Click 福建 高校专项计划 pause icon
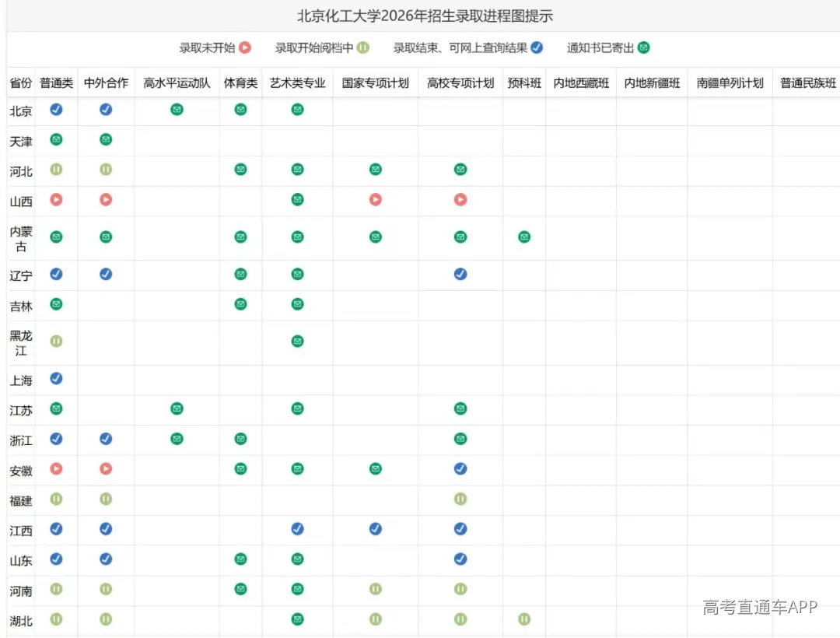Image resolution: width=840 pixels, height=638 pixels. click(x=460, y=499)
